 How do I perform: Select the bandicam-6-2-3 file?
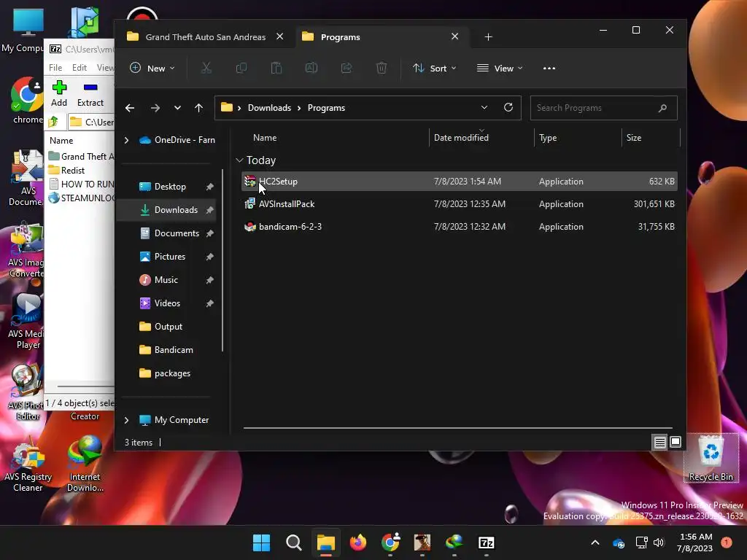tap(460, 227)
